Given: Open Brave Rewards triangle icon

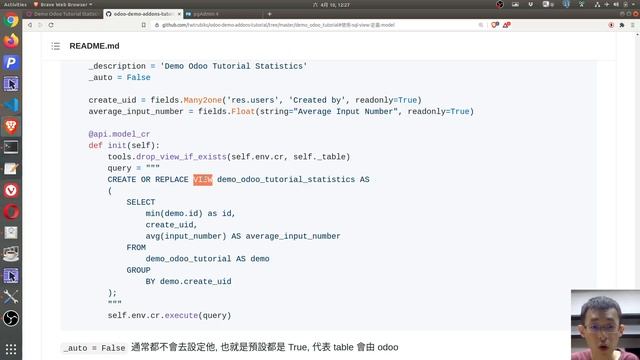Looking at the screenshot, I should click(x=507, y=25).
